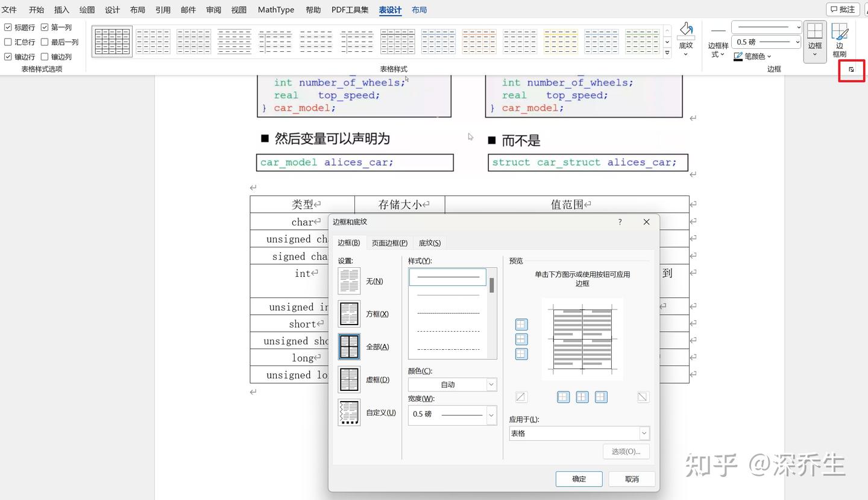Open the 边框(B) dialog tab
Image resolution: width=868 pixels, height=500 pixels.
[x=349, y=242]
